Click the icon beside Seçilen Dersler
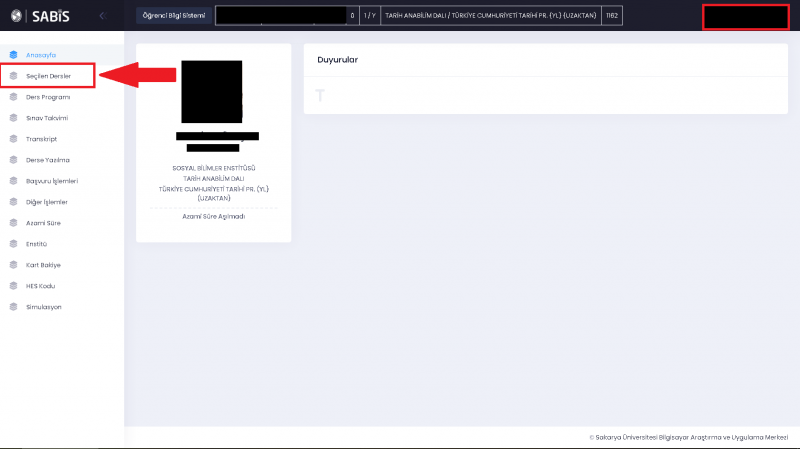800x449 pixels. (x=12, y=76)
